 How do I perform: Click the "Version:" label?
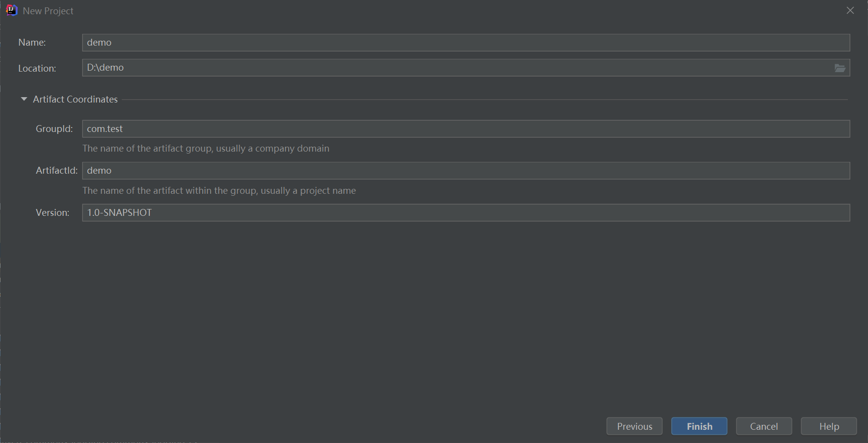pos(53,213)
